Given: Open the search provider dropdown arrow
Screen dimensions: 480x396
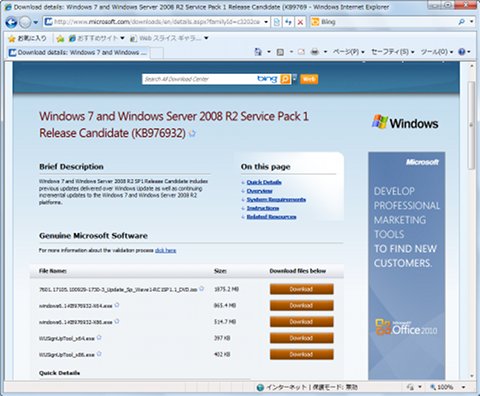Looking at the screenshot, I should 471,22.
